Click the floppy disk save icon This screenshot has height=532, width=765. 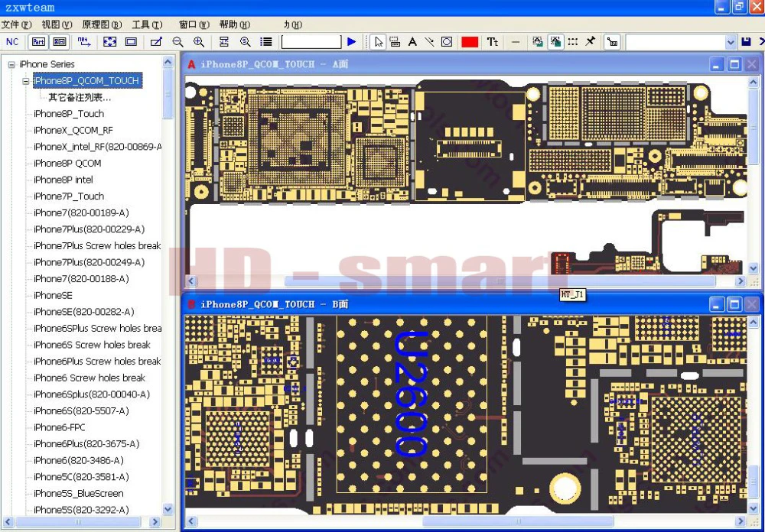[746, 42]
